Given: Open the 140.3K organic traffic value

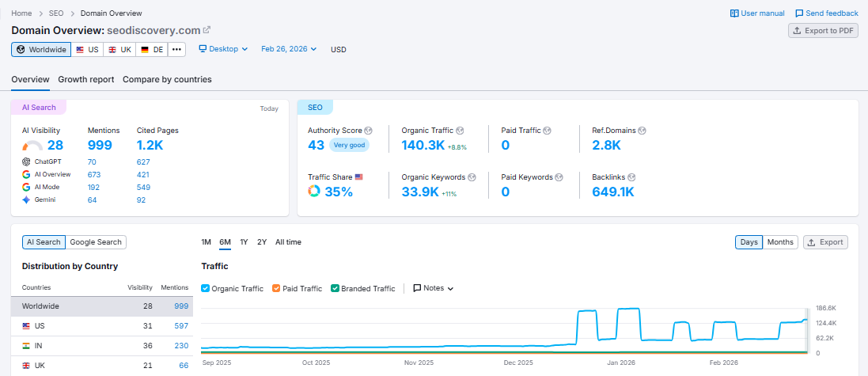Looking at the screenshot, I should coord(423,146).
